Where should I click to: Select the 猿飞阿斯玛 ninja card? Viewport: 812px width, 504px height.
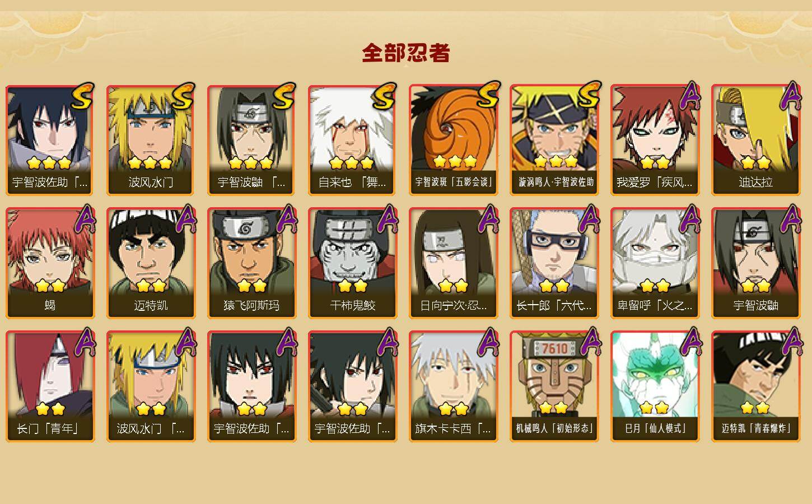click(251, 263)
